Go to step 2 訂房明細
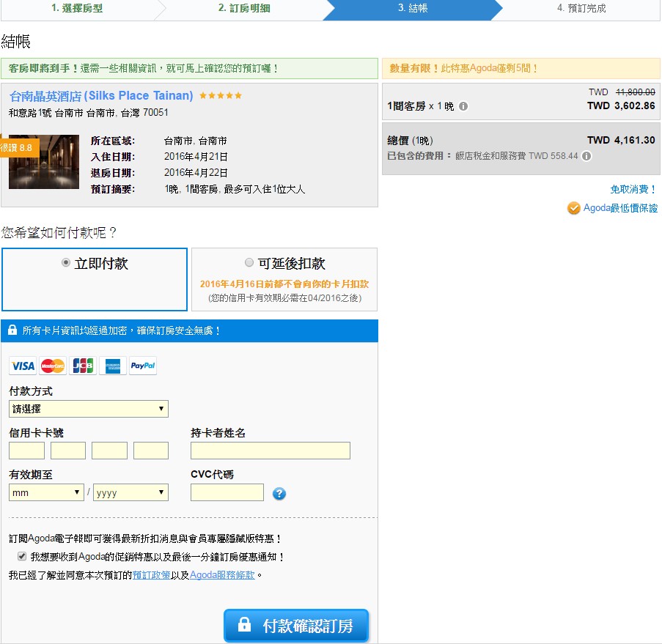The image size is (662, 644). coord(244,8)
